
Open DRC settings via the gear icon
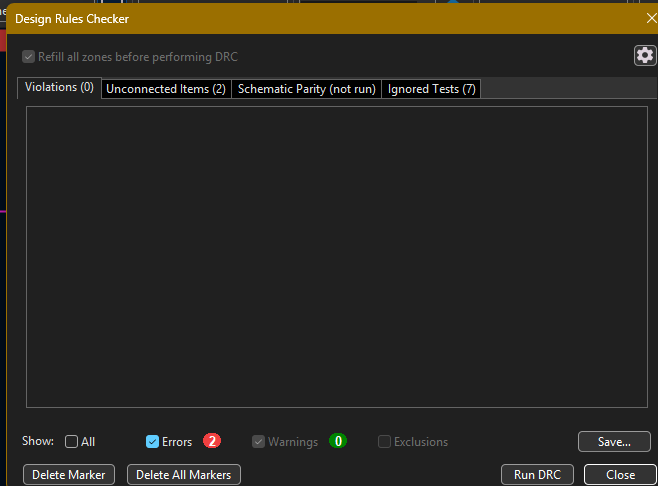pyautogui.click(x=645, y=55)
